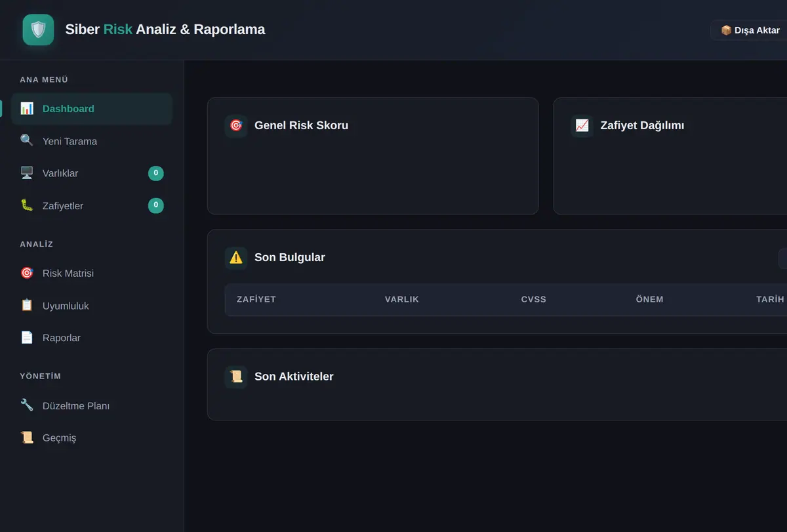Click the ZAFİYET column header

click(256, 299)
